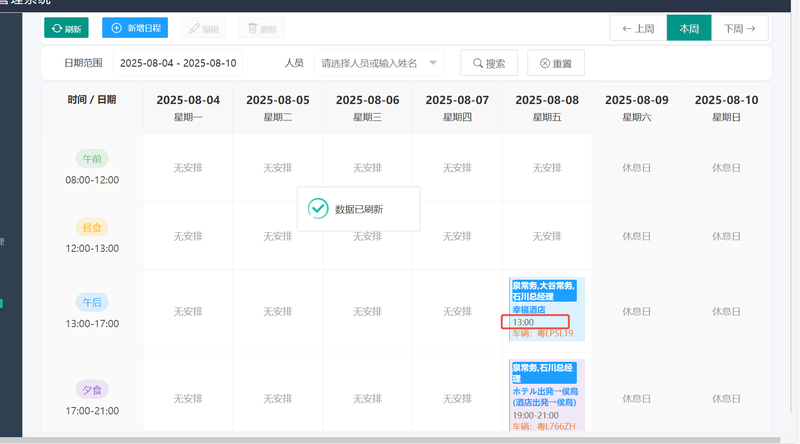Click the 午前 morning tag
800x444 pixels.
point(92,159)
